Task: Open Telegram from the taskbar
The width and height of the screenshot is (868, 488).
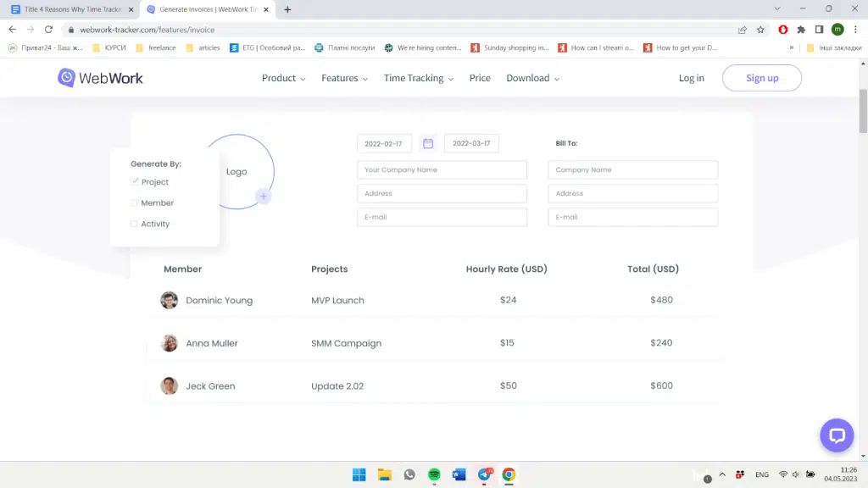Action: [484, 474]
